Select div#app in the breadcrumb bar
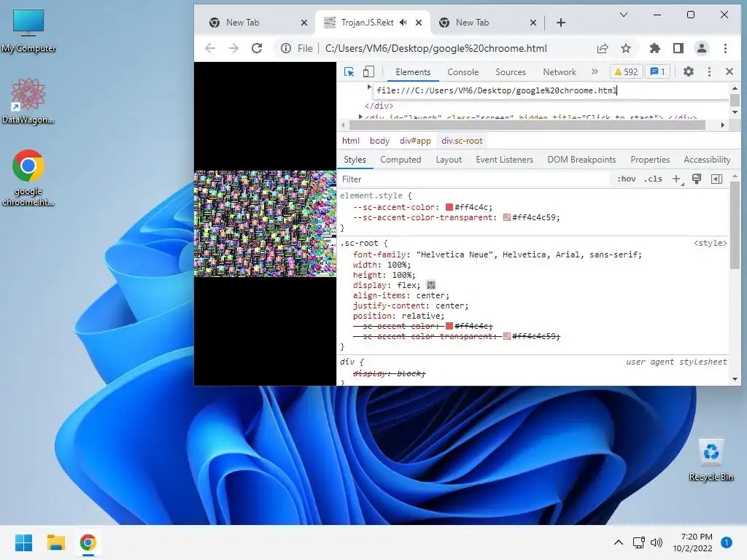The width and height of the screenshot is (747, 560). [x=415, y=141]
